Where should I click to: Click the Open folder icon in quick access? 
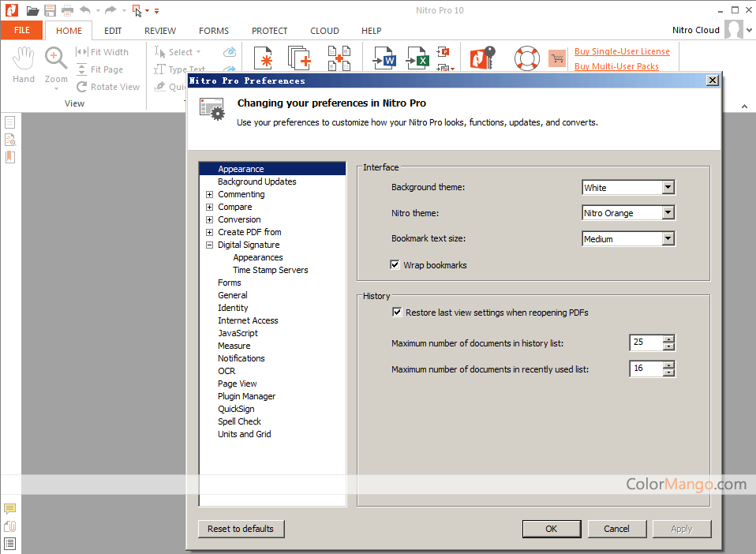[x=32, y=10]
